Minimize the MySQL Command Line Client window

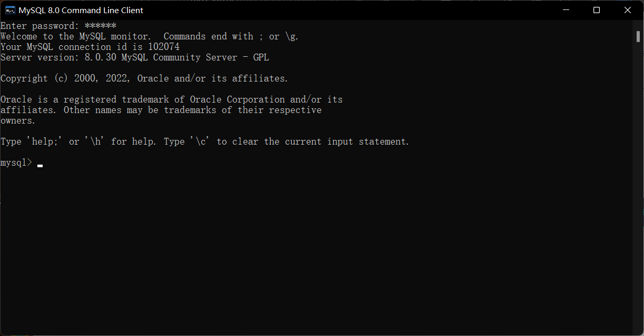coord(566,10)
